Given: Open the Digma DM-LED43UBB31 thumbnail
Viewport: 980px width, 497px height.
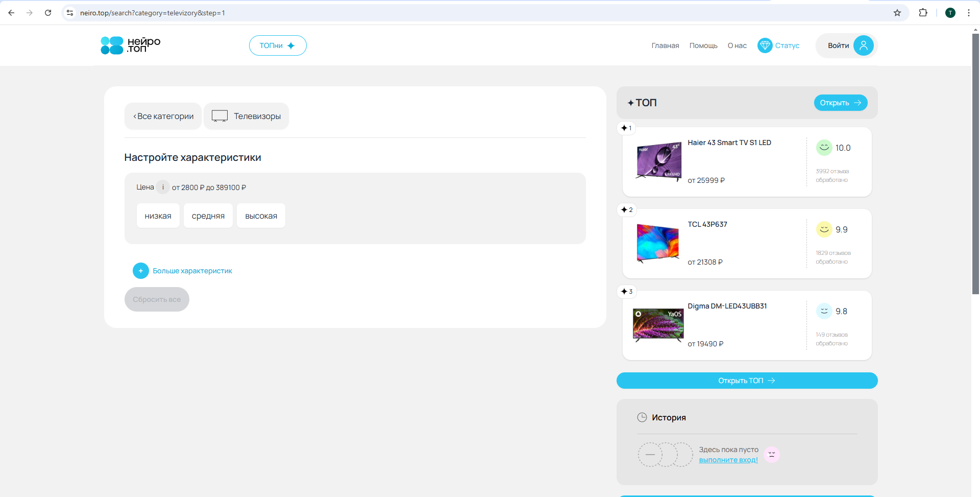Looking at the screenshot, I should [x=658, y=325].
